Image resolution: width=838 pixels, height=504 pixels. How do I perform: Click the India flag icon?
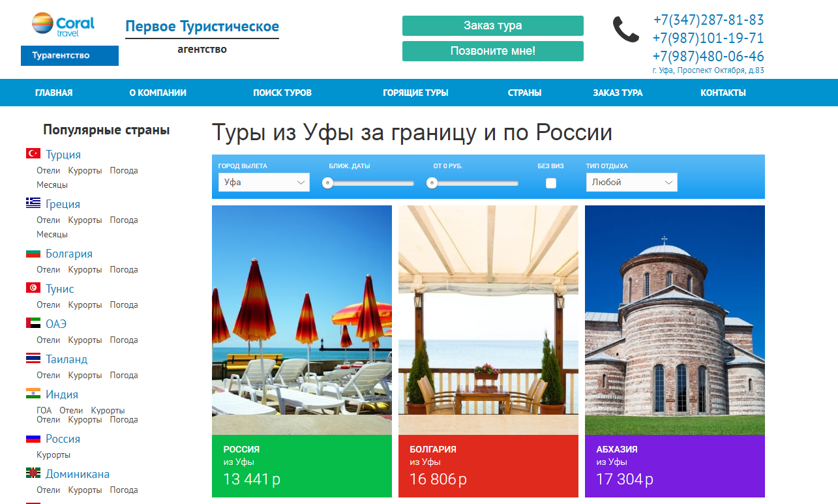pyautogui.click(x=33, y=394)
